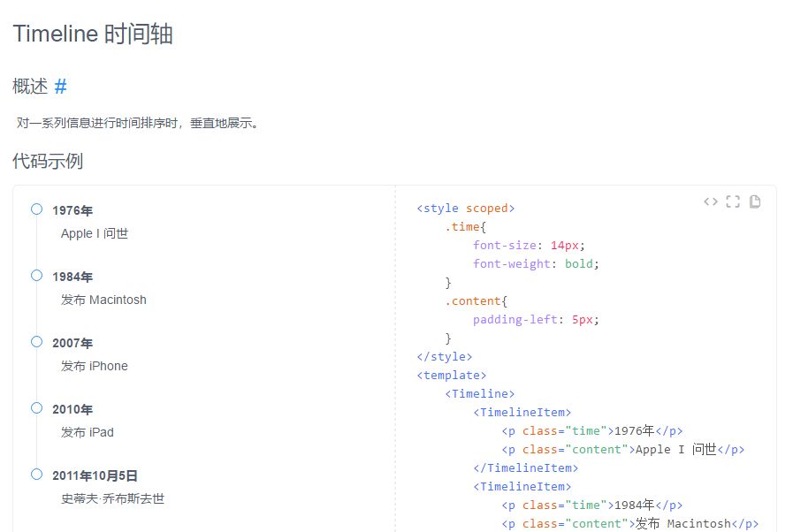Viewport: 793px width, 532px height.
Task: Click the <template> code line
Action: (451, 376)
